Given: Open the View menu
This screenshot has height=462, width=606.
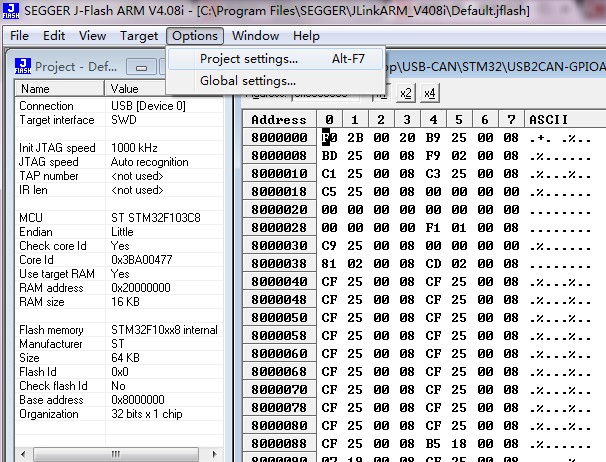Looking at the screenshot, I should [x=92, y=36].
